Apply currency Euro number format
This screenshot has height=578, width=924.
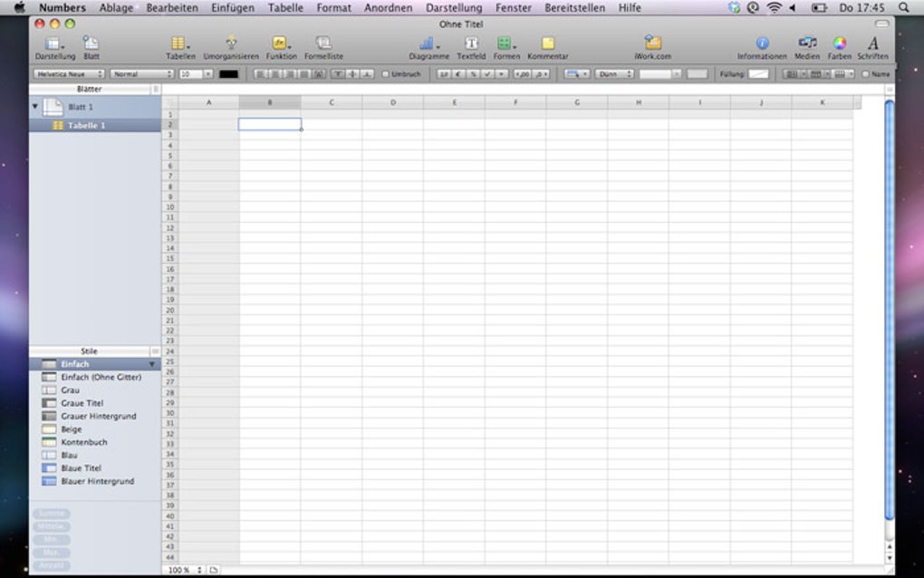pos(457,74)
